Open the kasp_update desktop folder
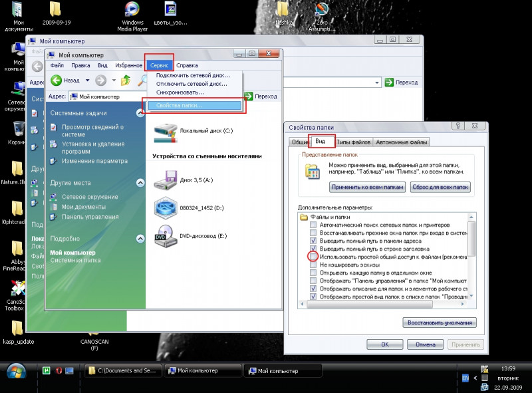 point(18,332)
